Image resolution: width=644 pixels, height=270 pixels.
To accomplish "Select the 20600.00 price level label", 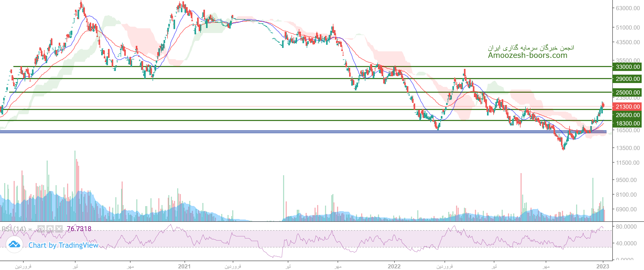I will 627,115.
